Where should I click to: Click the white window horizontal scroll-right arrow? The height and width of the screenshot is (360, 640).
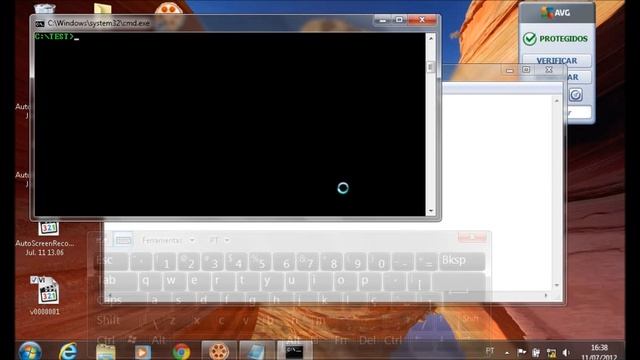pyautogui.click(x=546, y=295)
